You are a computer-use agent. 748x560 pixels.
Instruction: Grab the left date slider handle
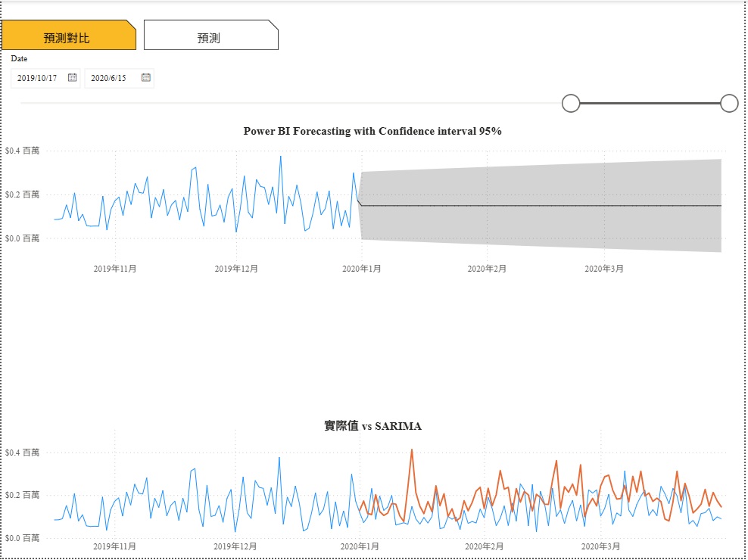point(571,103)
